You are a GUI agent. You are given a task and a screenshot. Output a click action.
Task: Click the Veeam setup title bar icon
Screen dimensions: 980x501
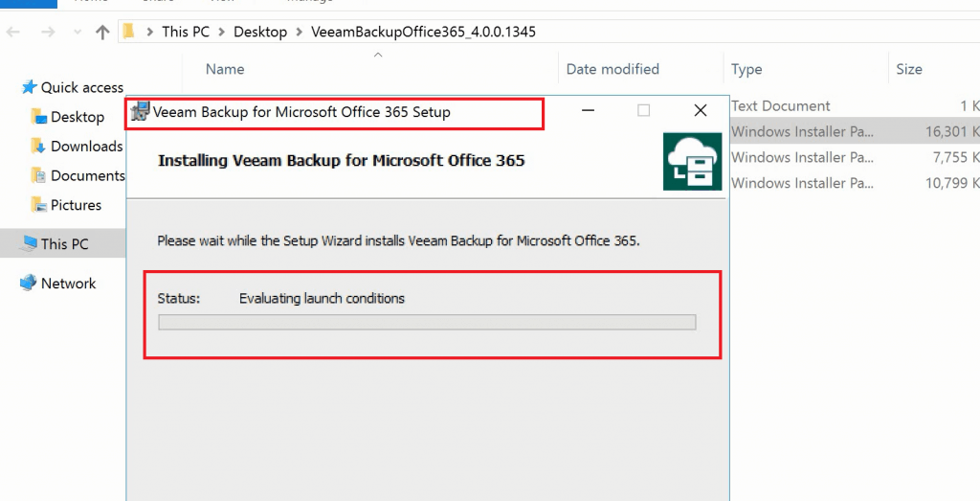click(141, 111)
